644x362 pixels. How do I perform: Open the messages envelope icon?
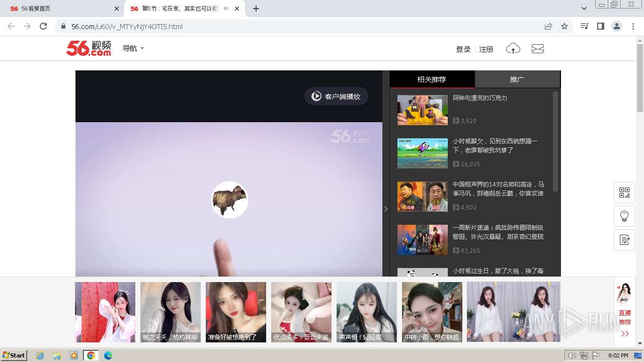538,49
